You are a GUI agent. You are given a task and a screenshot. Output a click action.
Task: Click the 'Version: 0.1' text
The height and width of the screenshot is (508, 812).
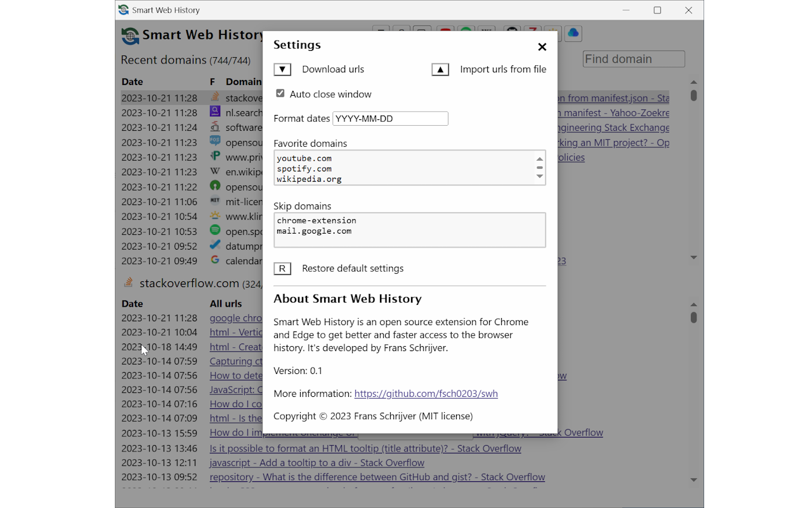(x=298, y=371)
